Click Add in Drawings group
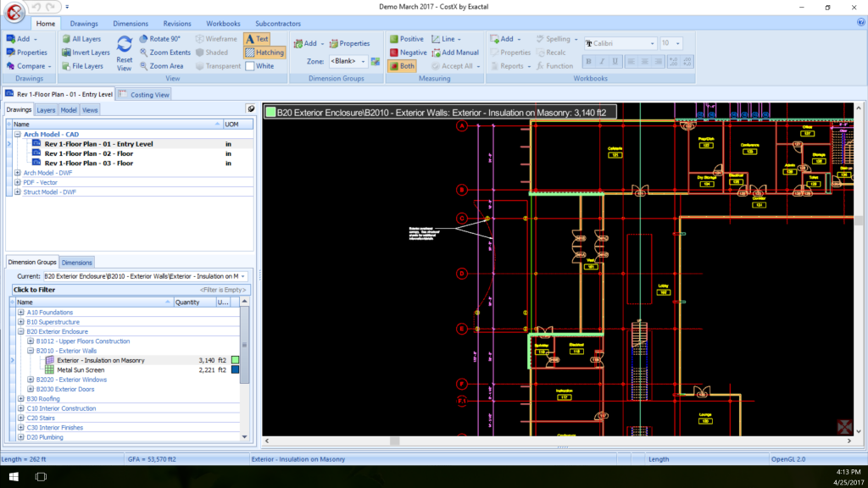868x488 pixels. pyautogui.click(x=20, y=39)
